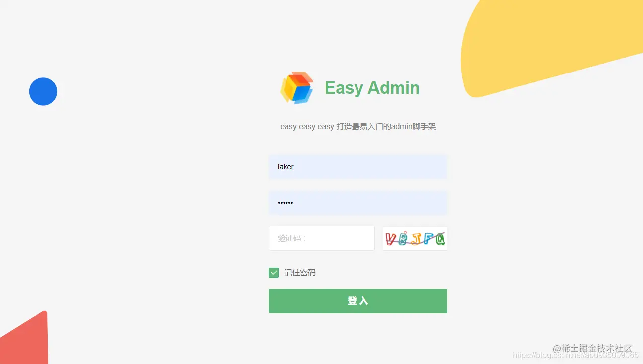
Task: Click the blue circle decoration on the left
Action: coord(43,91)
